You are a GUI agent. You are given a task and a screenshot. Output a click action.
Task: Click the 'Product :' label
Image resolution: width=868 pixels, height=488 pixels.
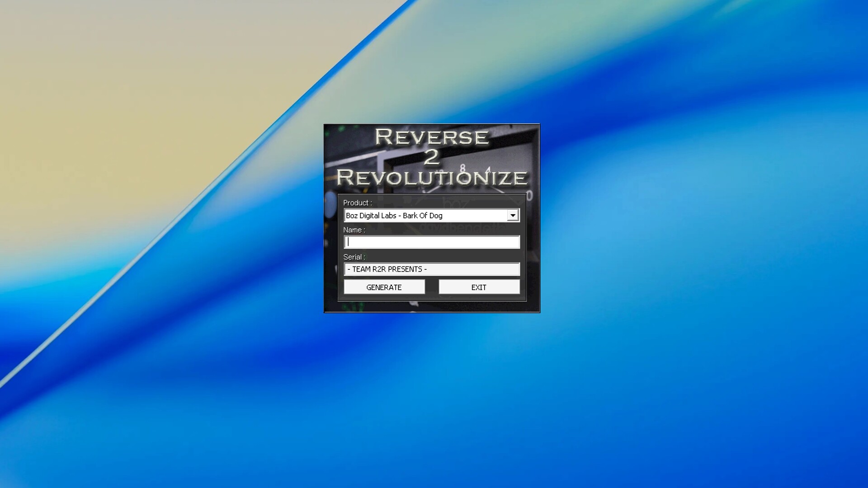click(x=358, y=203)
